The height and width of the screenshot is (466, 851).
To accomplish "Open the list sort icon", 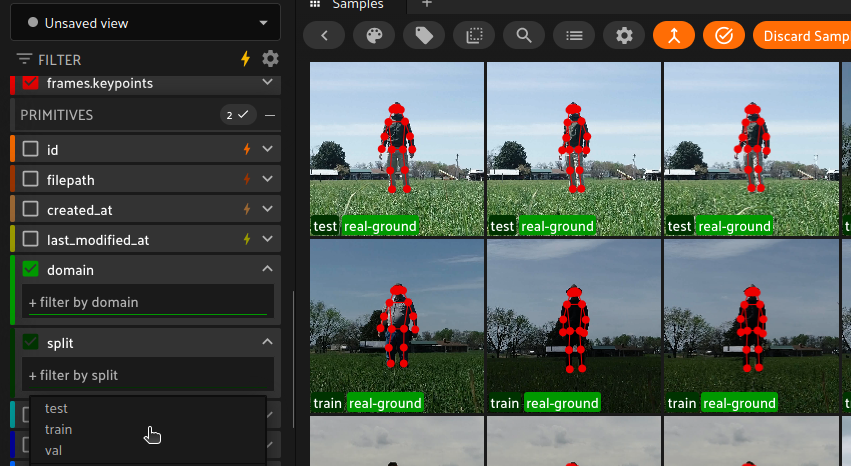I will coord(574,36).
